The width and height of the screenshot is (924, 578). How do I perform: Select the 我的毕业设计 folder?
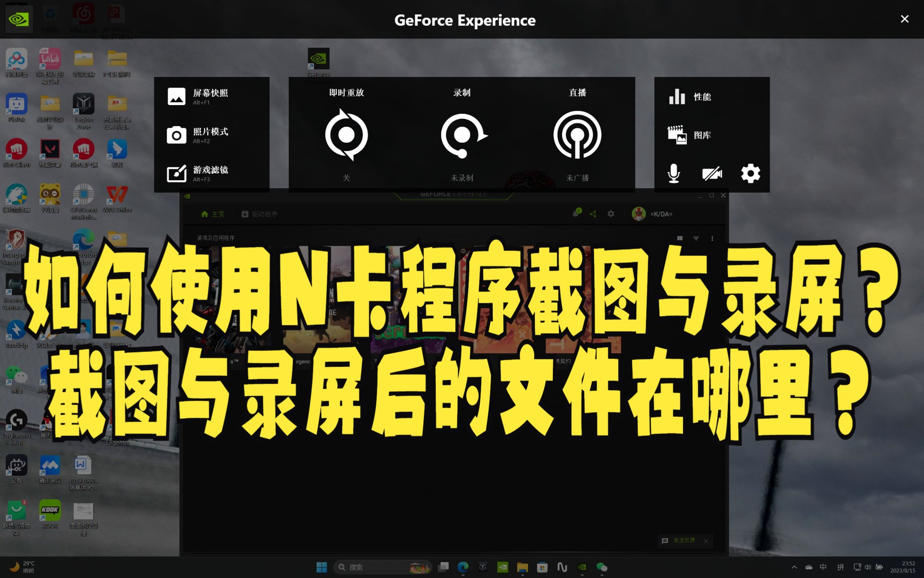pos(50,111)
